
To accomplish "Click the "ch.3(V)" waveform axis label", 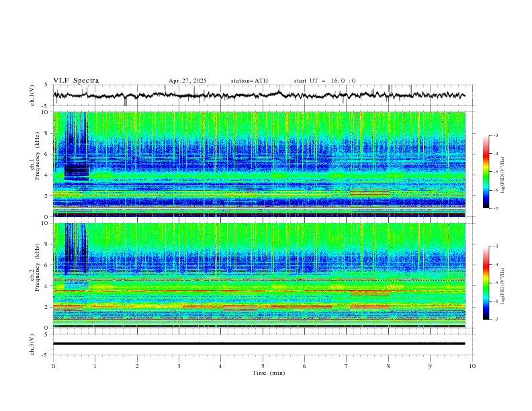I will point(32,345).
